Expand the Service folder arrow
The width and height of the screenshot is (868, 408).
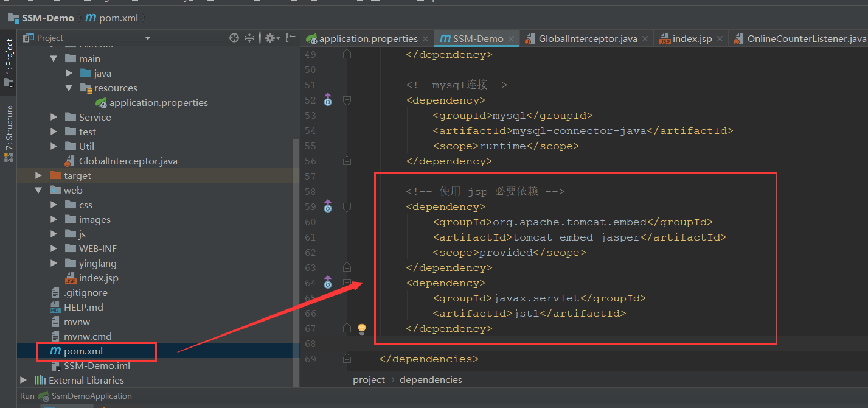coord(54,117)
